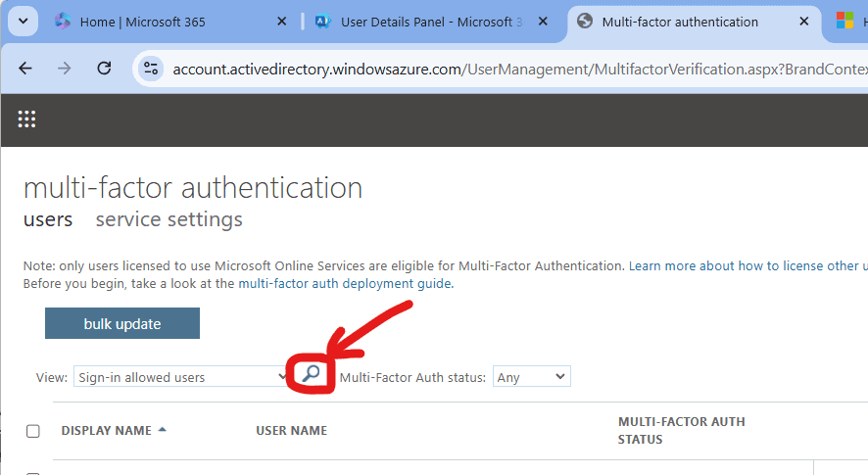Image resolution: width=868 pixels, height=475 pixels.
Task: Close the Multi-factor authentication tab
Action: pos(804,22)
